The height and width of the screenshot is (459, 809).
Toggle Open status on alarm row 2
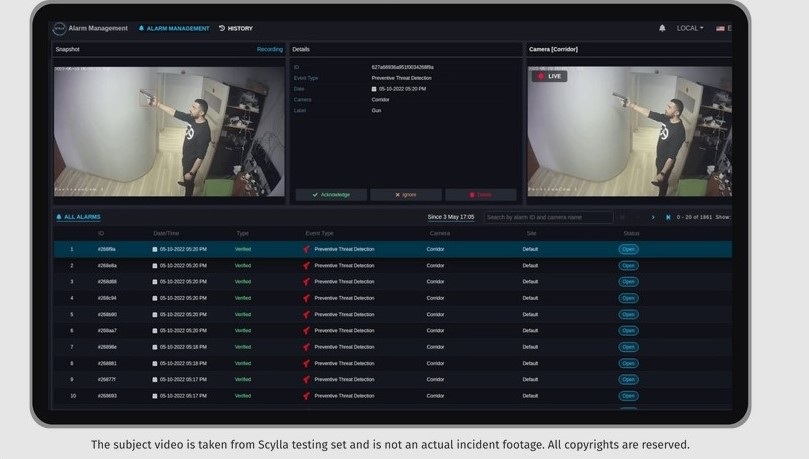[x=628, y=265]
